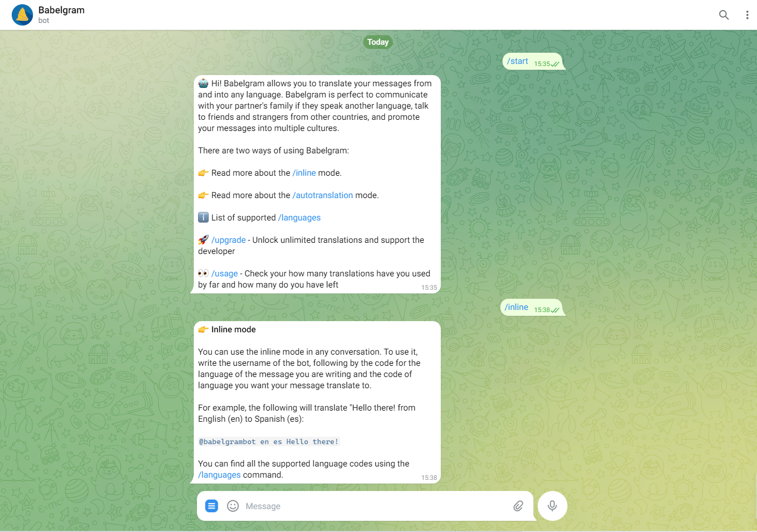The width and height of the screenshot is (757, 532).
Task: Activate the voice message microphone
Action: pos(552,506)
